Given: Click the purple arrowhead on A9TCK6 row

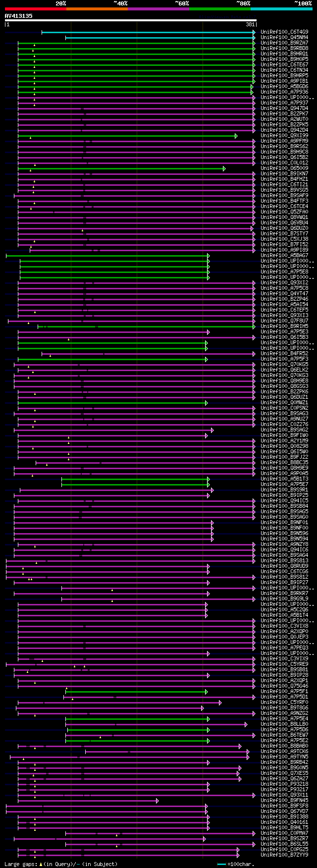Looking at the screenshot, I should (x=248, y=752).
